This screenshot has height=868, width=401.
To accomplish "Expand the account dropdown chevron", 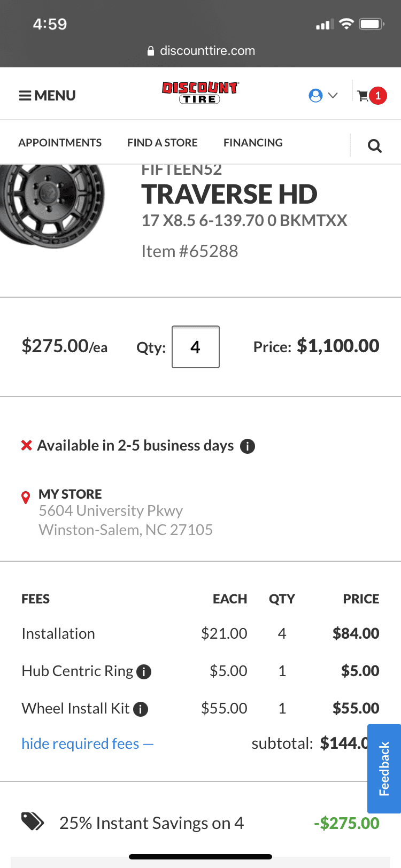I will click(x=333, y=96).
